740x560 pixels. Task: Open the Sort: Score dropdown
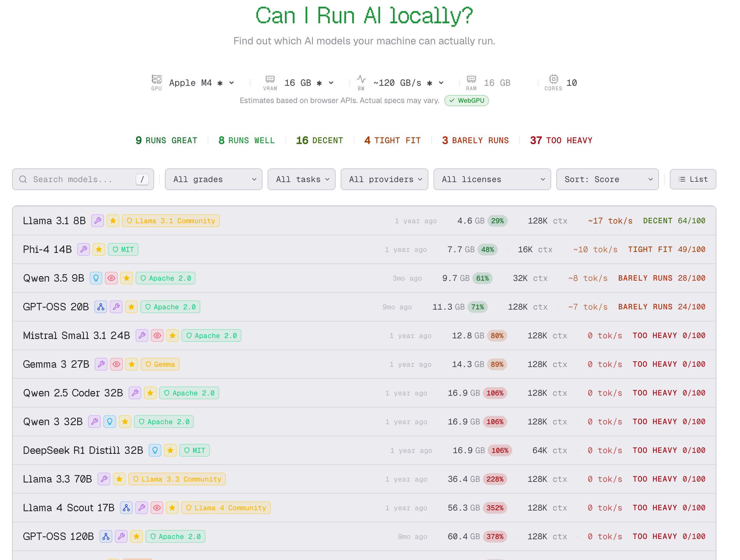pos(608,180)
